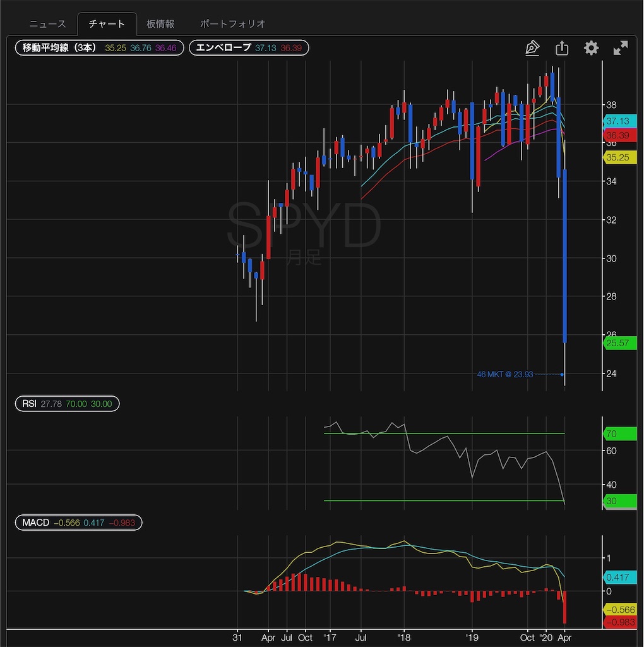Screen dimensions: 644x647
Task: Open the エンベロープ indicator settings
Action: point(249,48)
